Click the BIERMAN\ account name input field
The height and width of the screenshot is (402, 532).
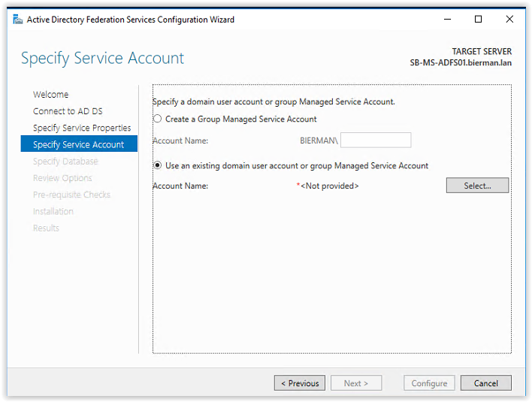[376, 140]
